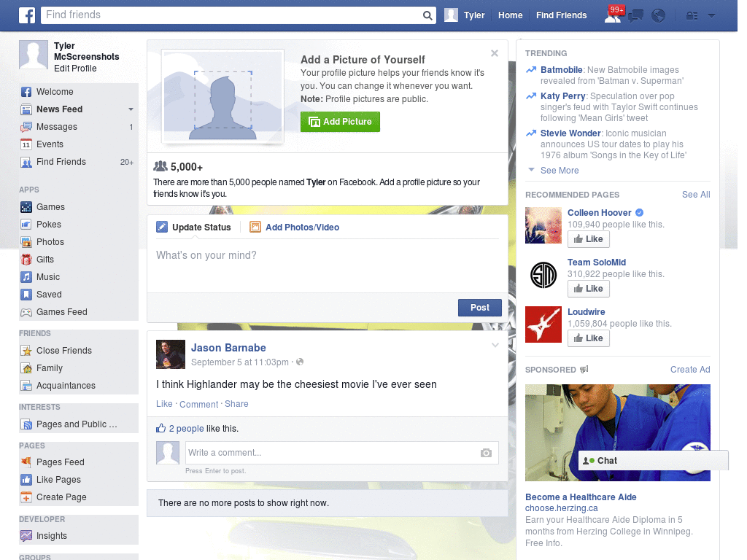Click the Batmobile trending arrow icon
747x560 pixels.
click(x=531, y=70)
